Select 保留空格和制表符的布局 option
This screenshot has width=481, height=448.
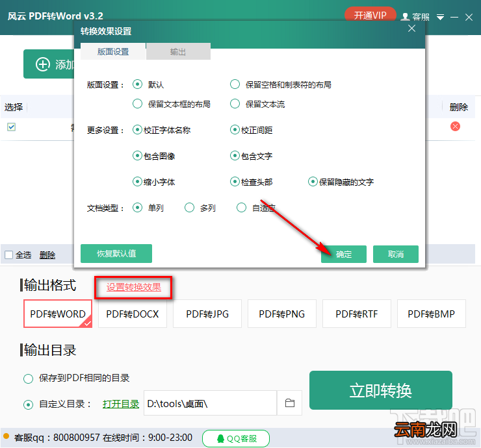[235, 84]
